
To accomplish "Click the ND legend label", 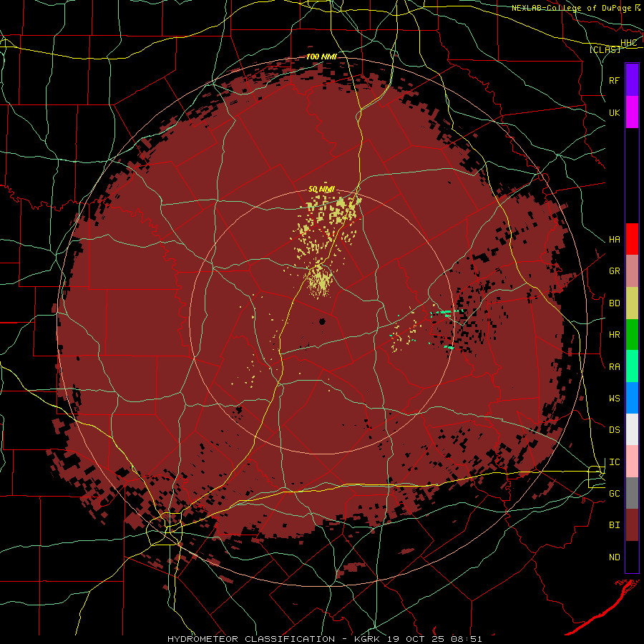I will tap(614, 557).
